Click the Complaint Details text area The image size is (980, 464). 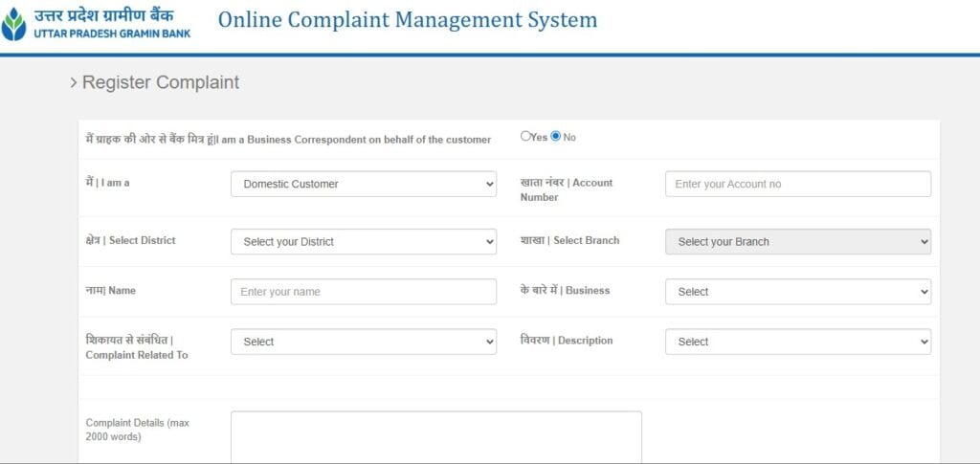point(436,437)
